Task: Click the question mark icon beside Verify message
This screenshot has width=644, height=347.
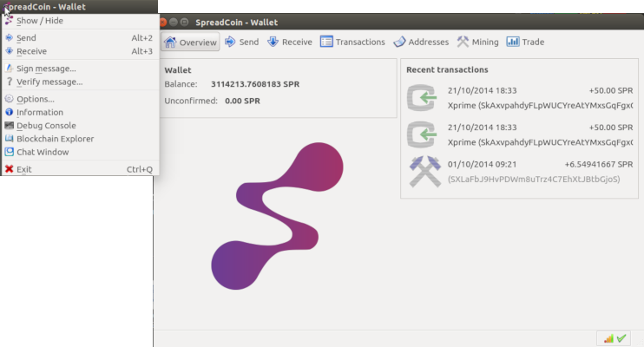Action: click(x=9, y=82)
